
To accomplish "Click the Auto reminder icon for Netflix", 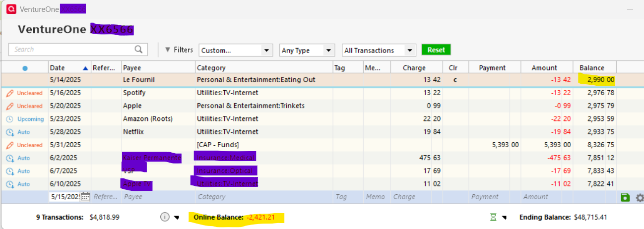I will click(x=9, y=132).
